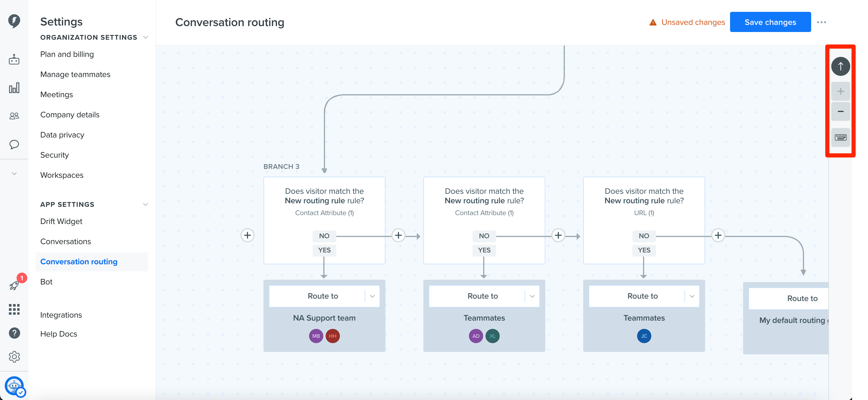Click the scroll-to-top arrow button
This screenshot has width=868, height=400.
(x=840, y=66)
